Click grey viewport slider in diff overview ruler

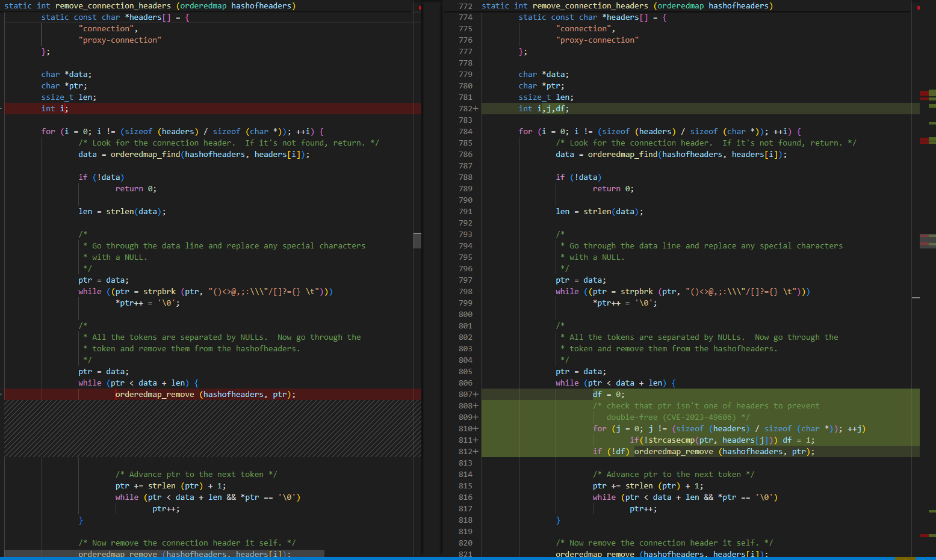pos(927,241)
